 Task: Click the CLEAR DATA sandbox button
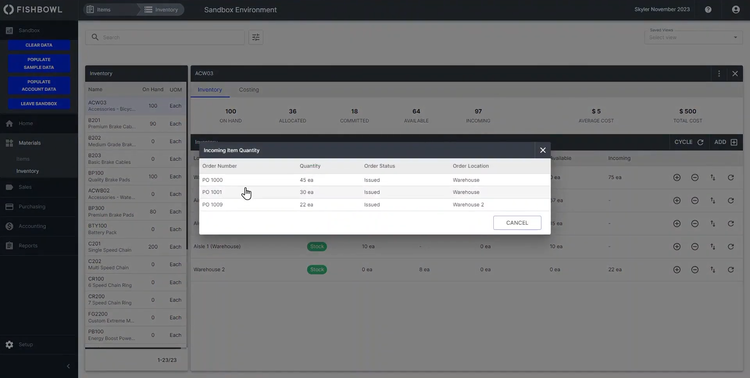point(39,45)
